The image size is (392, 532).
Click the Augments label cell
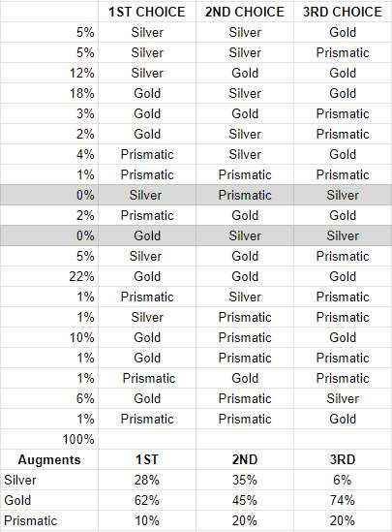(49, 459)
